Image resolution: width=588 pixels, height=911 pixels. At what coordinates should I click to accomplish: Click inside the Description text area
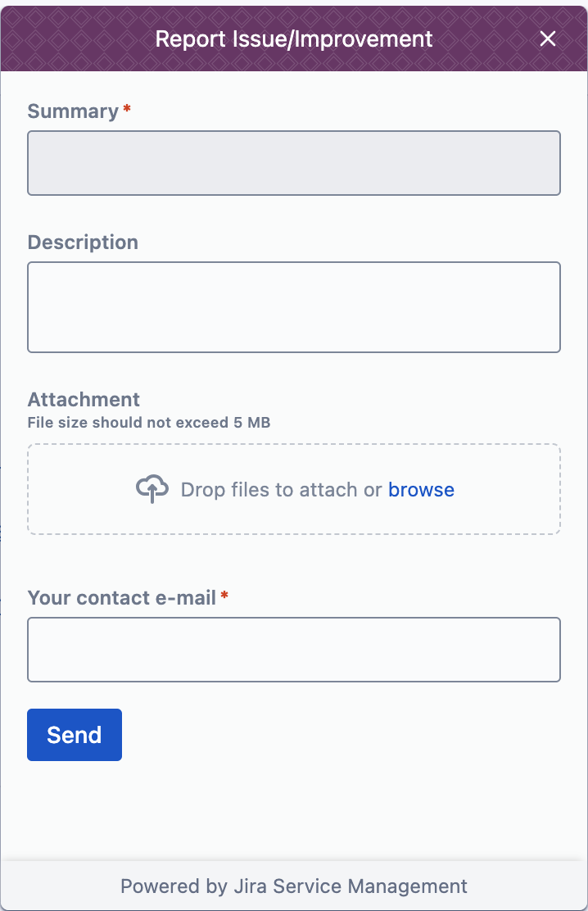click(294, 306)
